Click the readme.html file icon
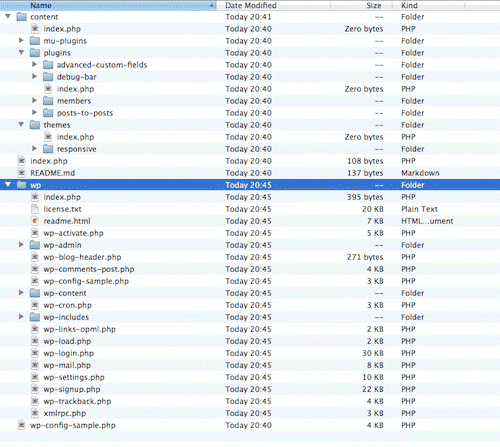 (35, 221)
